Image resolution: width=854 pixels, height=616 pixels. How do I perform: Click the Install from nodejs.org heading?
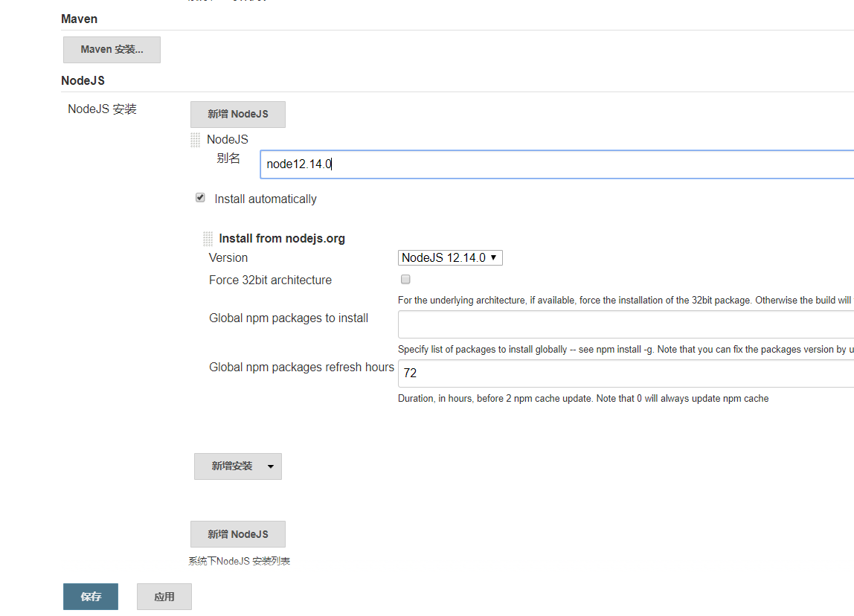click(282, 239)
